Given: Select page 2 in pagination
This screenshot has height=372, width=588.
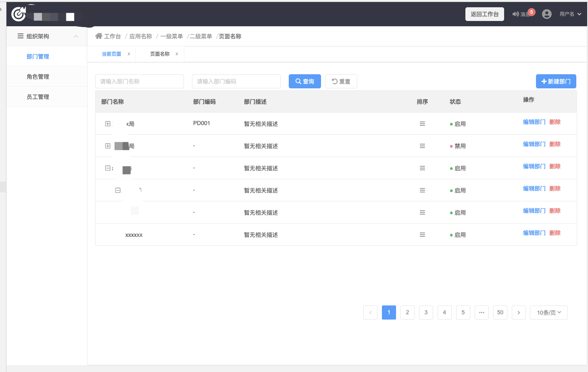Looking at the screenshot, I should pyautogui.click(x=407, y=312).
